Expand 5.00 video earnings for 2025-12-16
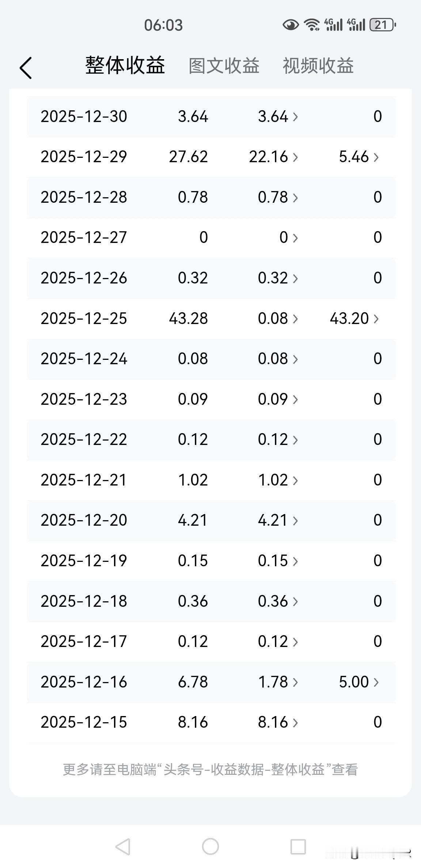 [359, 682]
